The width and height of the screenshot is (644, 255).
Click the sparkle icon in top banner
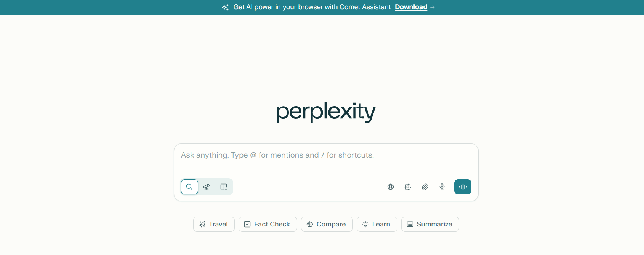click(x=225, y=7)
